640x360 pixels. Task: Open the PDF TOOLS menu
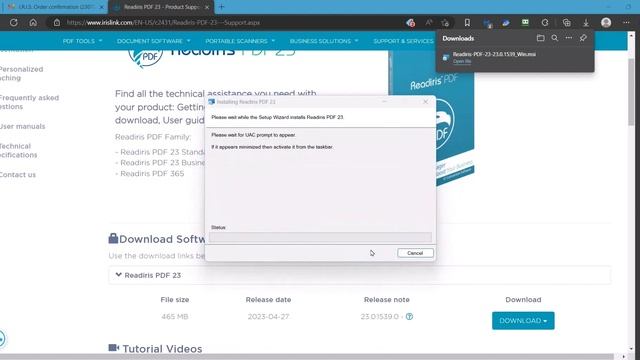coord(82,41)
